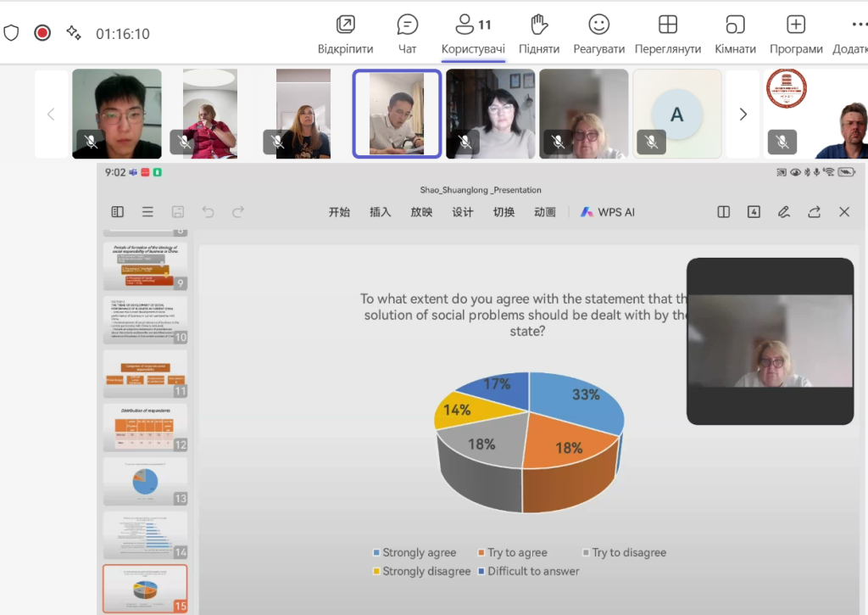Show next participants with right chevron
868x615 pixels.
[x=743, y=115]
